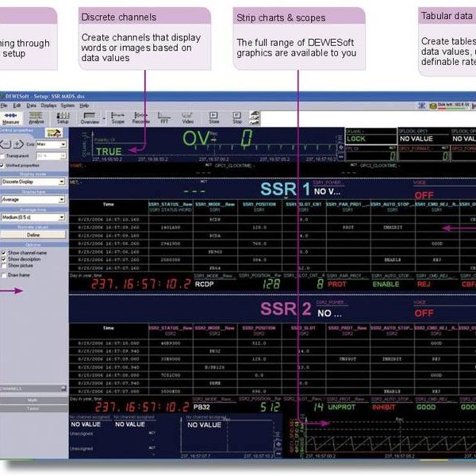Expand the CHANNELS panel bar
This screenshot has width=476, height=476.
(33, 389)
